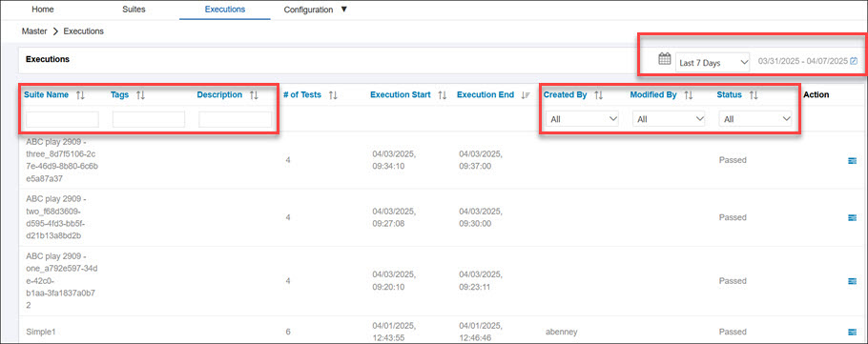Click the Executions breadcrumb
The height and width of the screenshot is (344, 868).
pyautogui.click(x=84, y=31)
